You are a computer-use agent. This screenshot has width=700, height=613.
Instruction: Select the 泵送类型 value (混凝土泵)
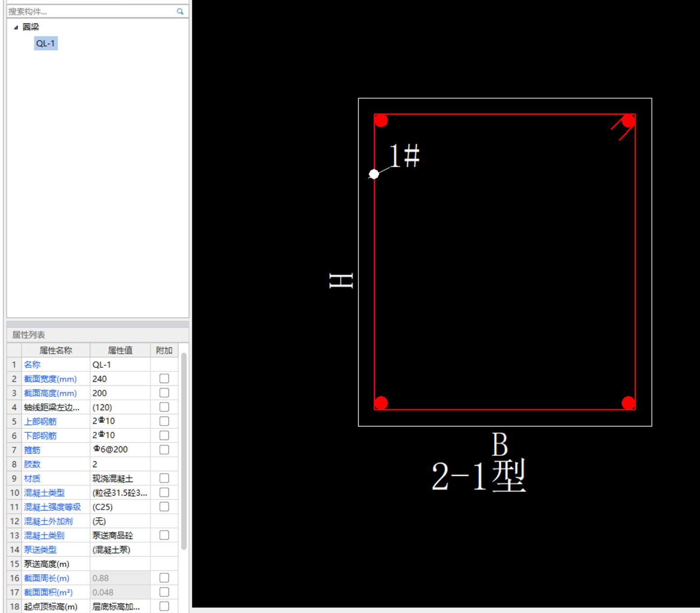pos(120,549)
